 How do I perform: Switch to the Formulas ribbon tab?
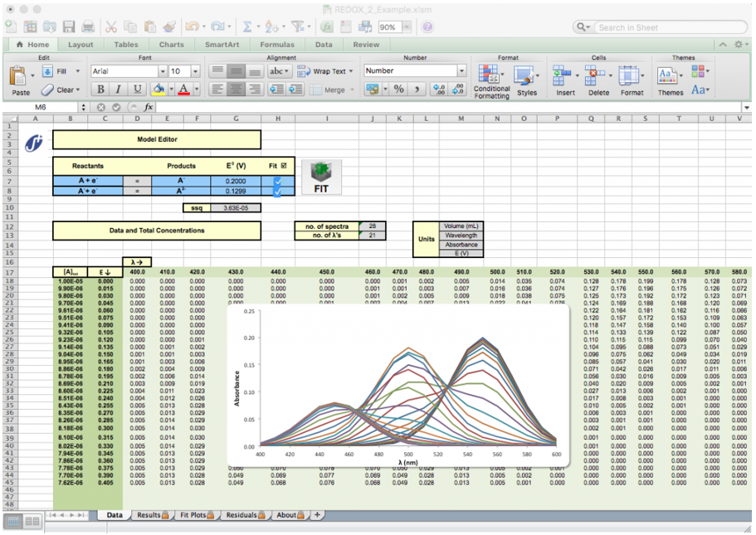[x=276, y=45]
